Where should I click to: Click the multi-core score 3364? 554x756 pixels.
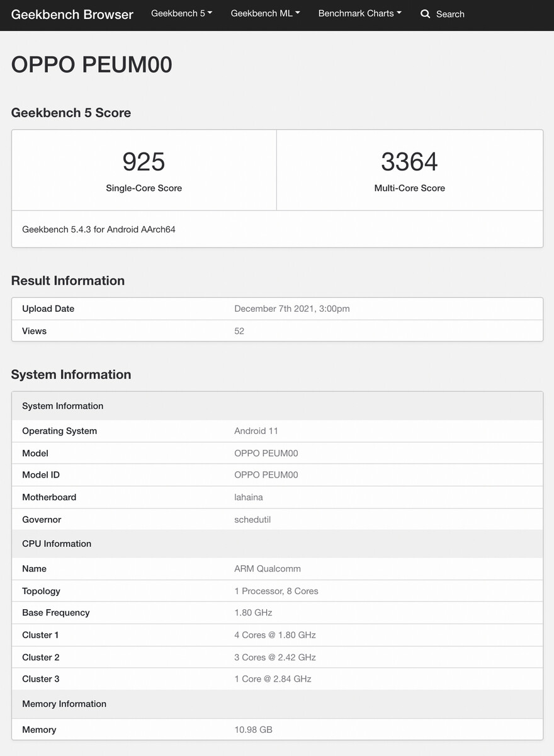(x=409, y=162)
